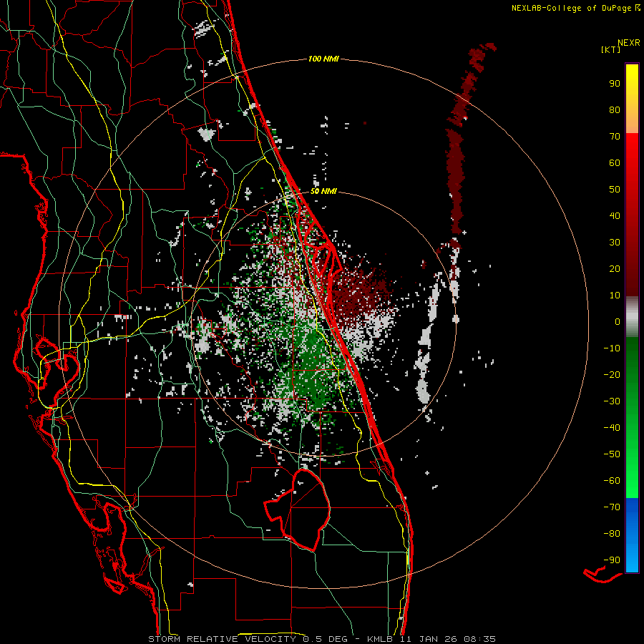Select the -60 value on the velocity scale
This screenshot has width=644, height=644.
click(612, 481)
